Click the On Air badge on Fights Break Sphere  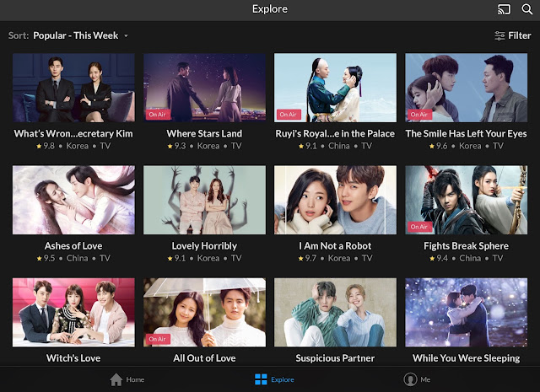click(419, 227)
